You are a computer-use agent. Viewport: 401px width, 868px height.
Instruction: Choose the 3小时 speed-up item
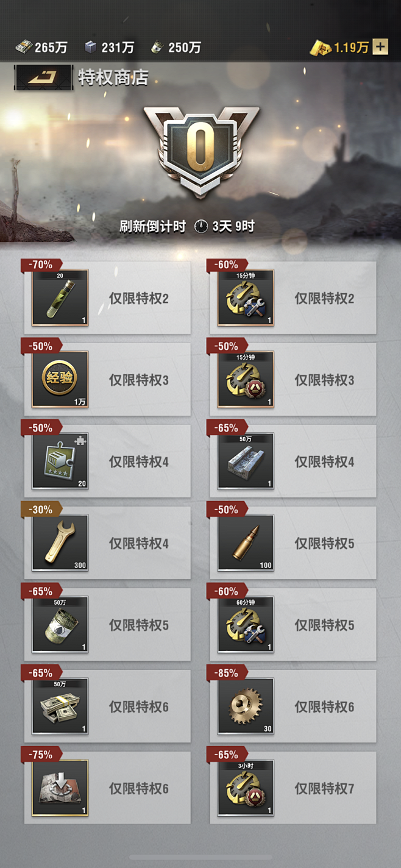[x=246, y=788]
